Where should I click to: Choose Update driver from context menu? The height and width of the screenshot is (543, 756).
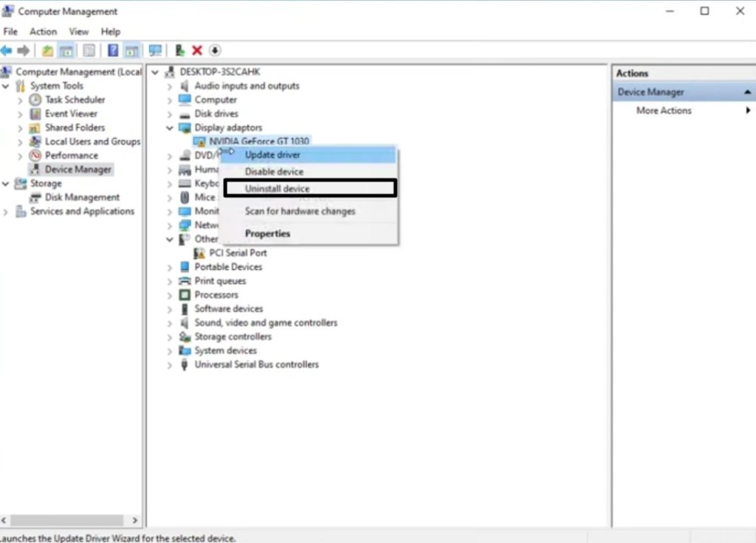click(x=308, y=155)
